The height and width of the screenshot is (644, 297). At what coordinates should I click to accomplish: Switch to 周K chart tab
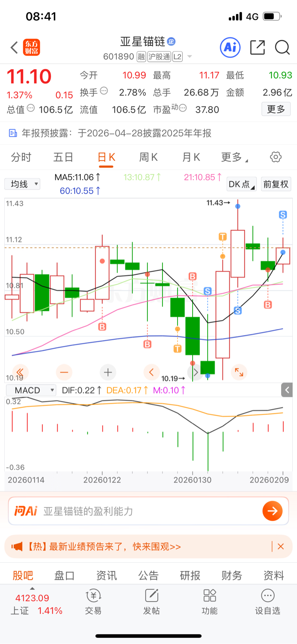[x=148, y=157]
